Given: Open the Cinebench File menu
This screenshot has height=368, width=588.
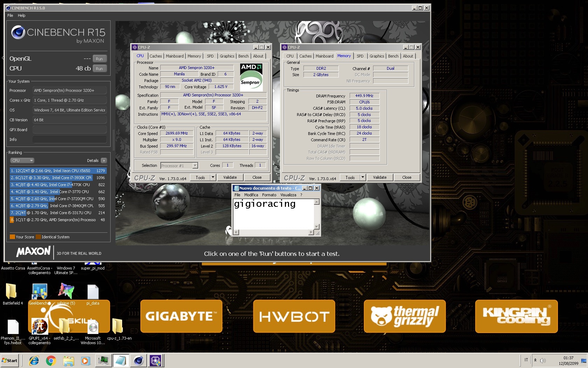Looking at the screenshot, I should [x=10, y=15].
